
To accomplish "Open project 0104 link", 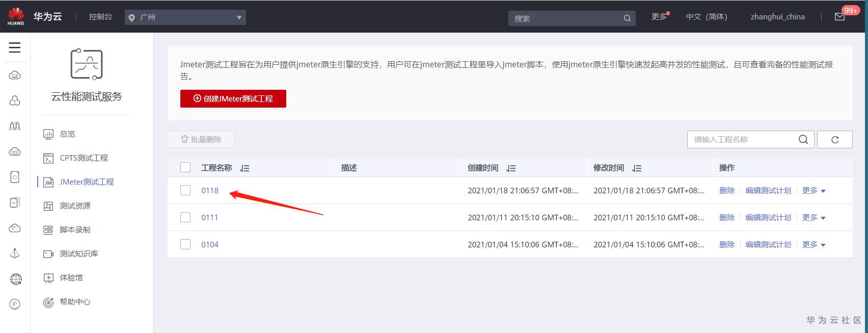I will (210, 244).
